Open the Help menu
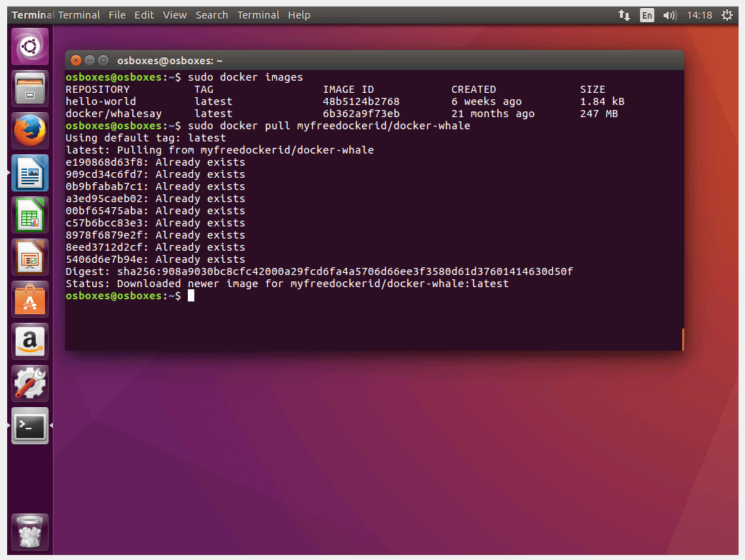This screenshot has height=560, width=745. (x=299, y=15)
